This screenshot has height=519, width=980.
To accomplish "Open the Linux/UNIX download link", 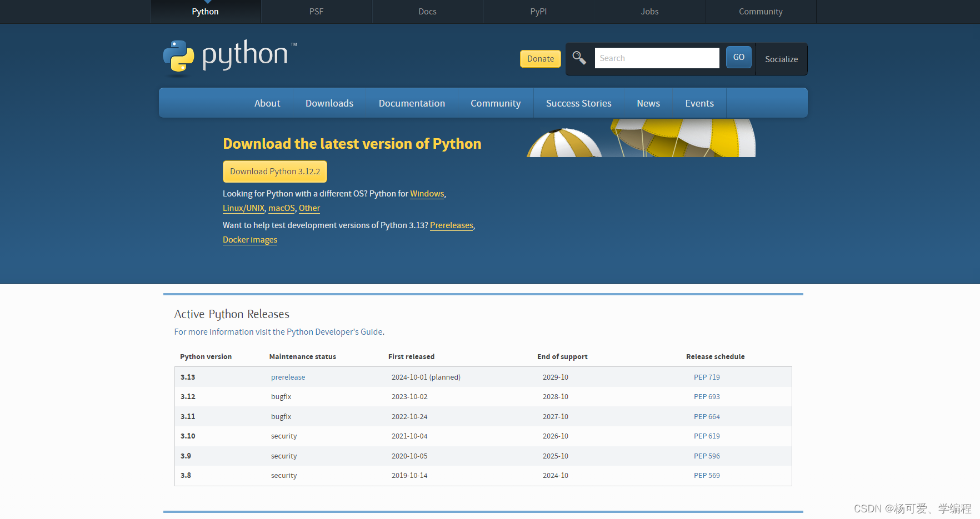I will point(243,208).
